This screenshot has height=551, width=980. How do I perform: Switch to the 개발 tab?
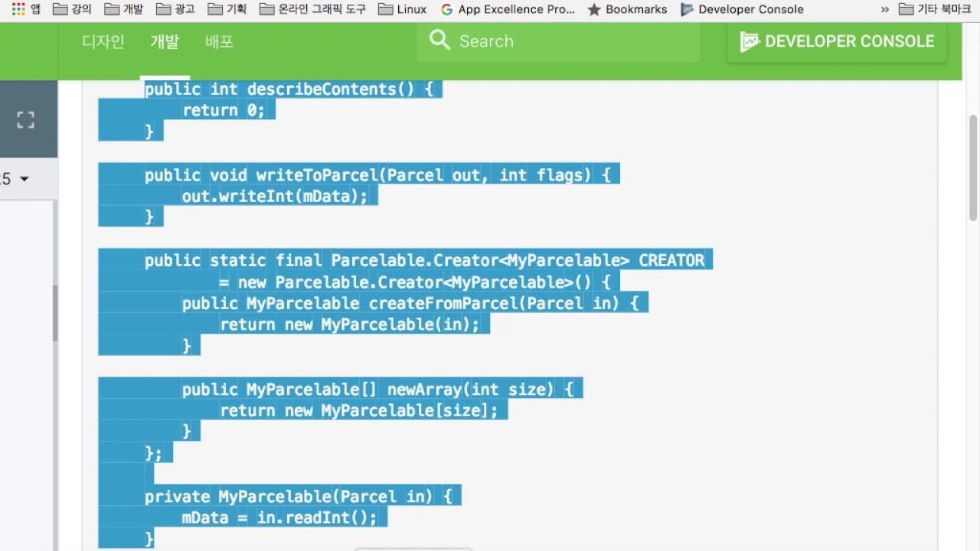pos(165,41)
